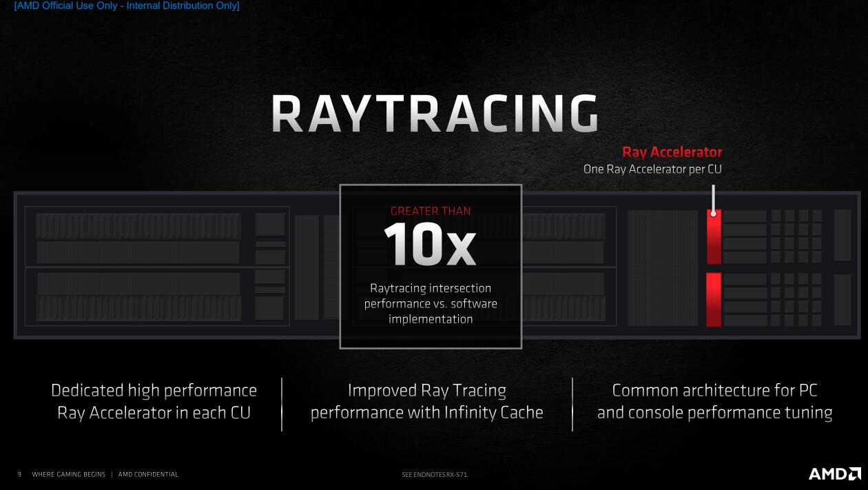Select the large '10x' figure
This screenshot has width=868, height=490.
(430, 245)
